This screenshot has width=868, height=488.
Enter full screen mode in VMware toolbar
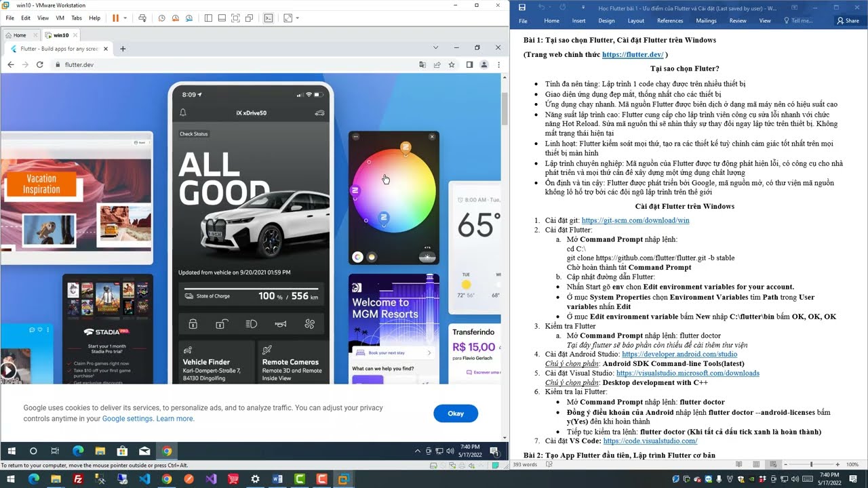coord(235,18)
